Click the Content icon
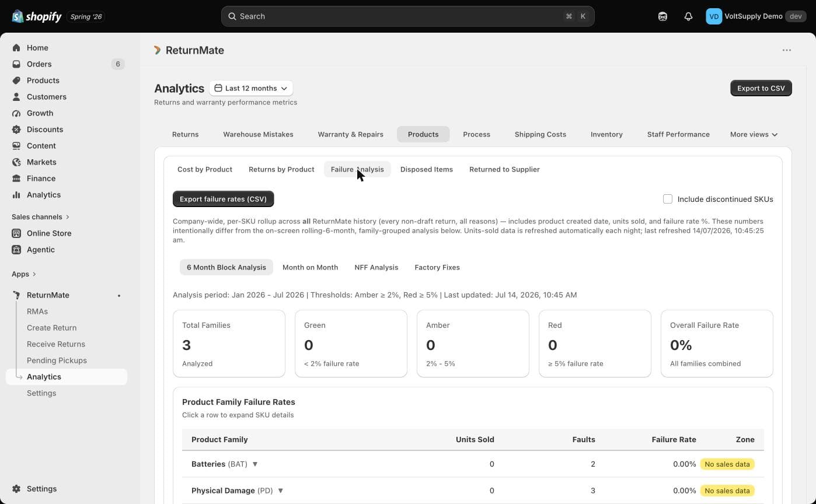This screenshot has width=816, height=504. 16,146
